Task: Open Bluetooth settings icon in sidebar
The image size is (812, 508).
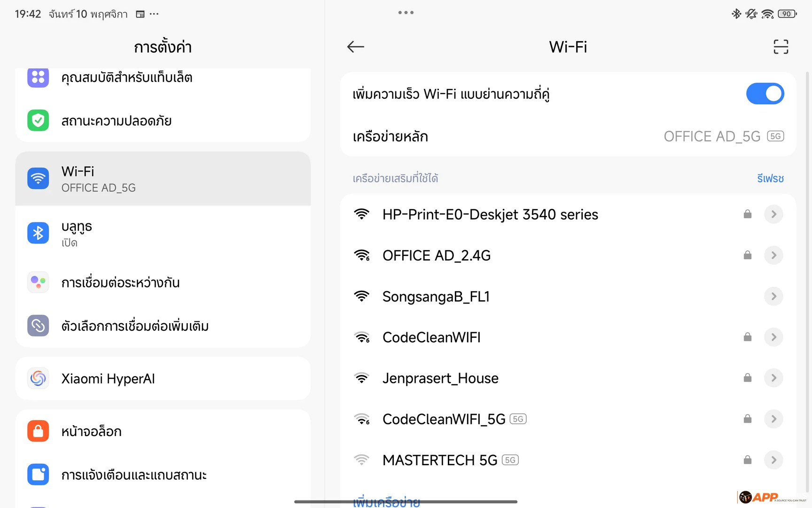Action: [38, 233]
